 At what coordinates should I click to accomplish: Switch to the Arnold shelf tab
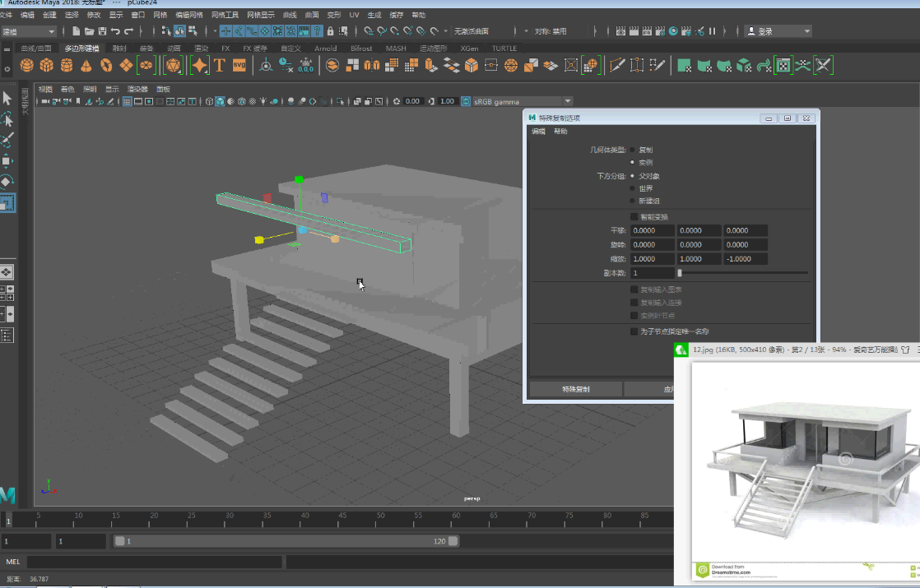pyautogui.click(x=326, y=49)
